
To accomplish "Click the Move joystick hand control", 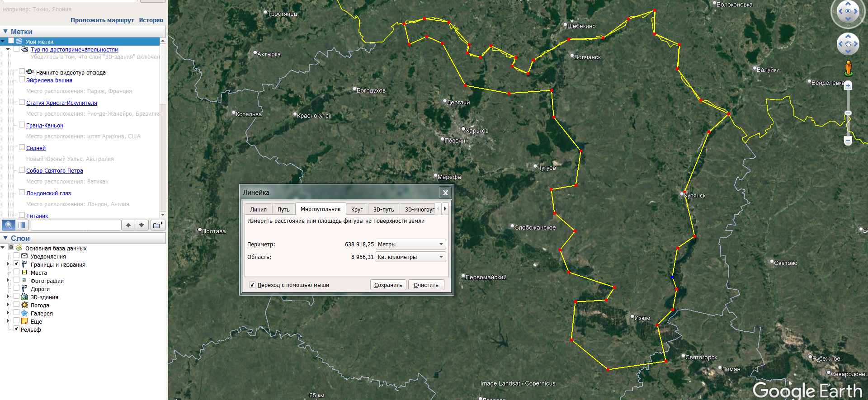I will click(x=848, y=44).
